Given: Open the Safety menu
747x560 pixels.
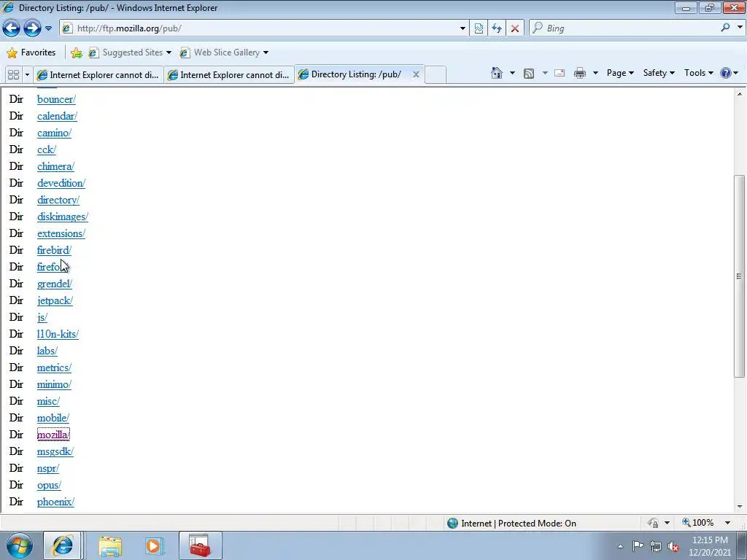Looking at the screenshot, I should click(659, 73).
